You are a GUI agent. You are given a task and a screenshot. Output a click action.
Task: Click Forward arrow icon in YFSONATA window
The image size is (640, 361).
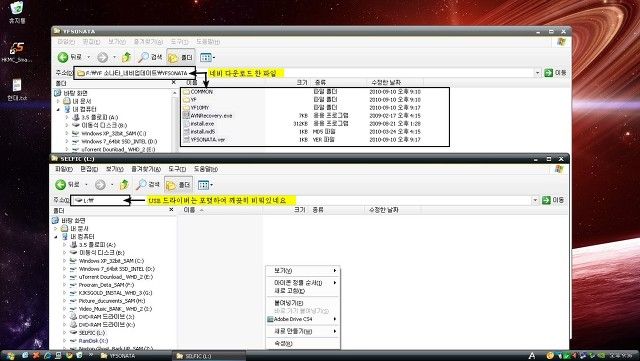click(102, 58)
